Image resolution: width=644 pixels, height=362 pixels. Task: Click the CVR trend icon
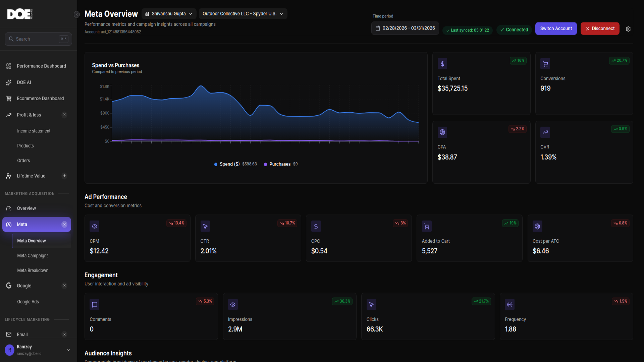545,132
